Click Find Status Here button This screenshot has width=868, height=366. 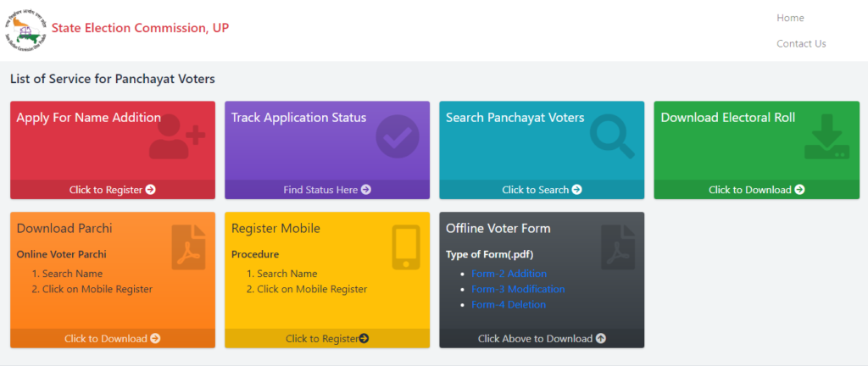[x=327, y=190]
